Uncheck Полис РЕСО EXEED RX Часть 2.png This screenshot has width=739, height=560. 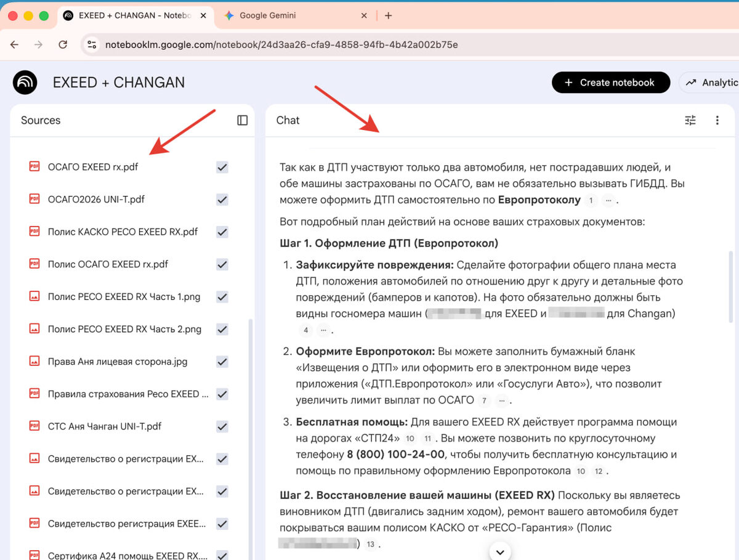(222, 330)
